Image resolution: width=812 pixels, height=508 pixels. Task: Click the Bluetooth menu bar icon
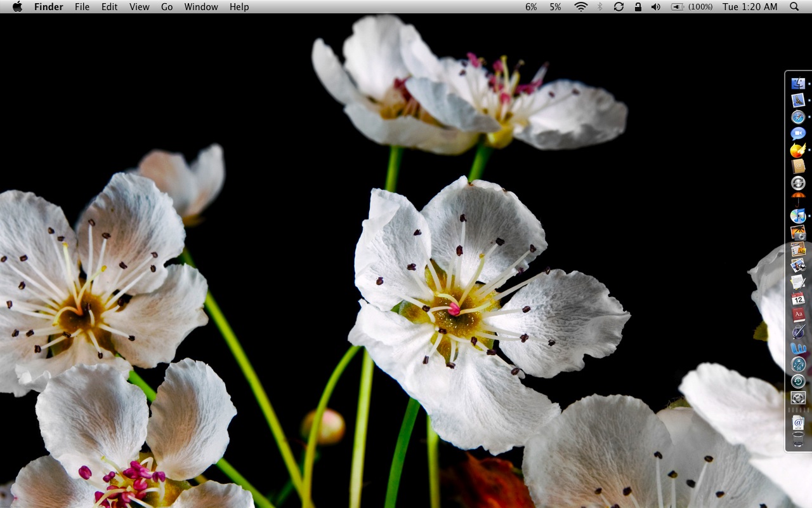599,7
